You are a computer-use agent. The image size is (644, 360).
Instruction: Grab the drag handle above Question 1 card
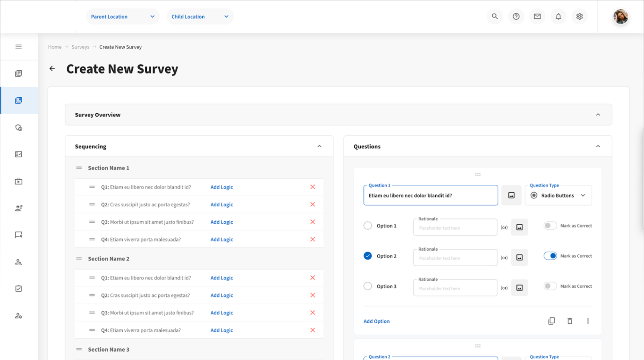click(x=478, y=174)
